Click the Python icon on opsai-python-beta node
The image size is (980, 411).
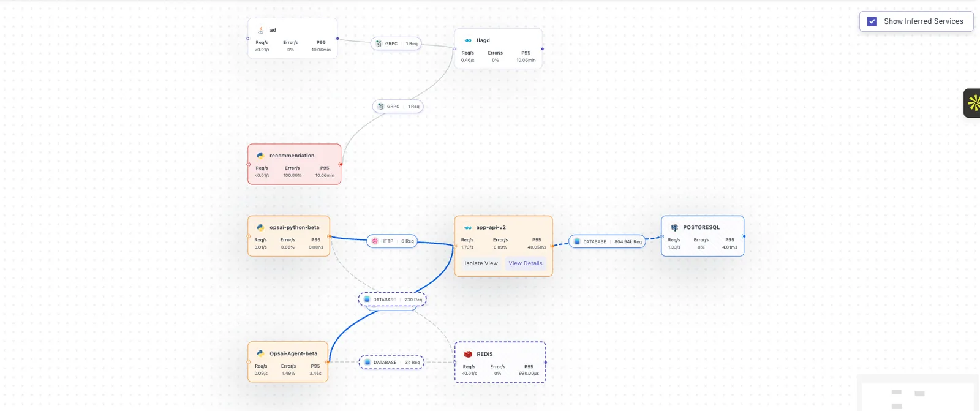coord(260,227)
